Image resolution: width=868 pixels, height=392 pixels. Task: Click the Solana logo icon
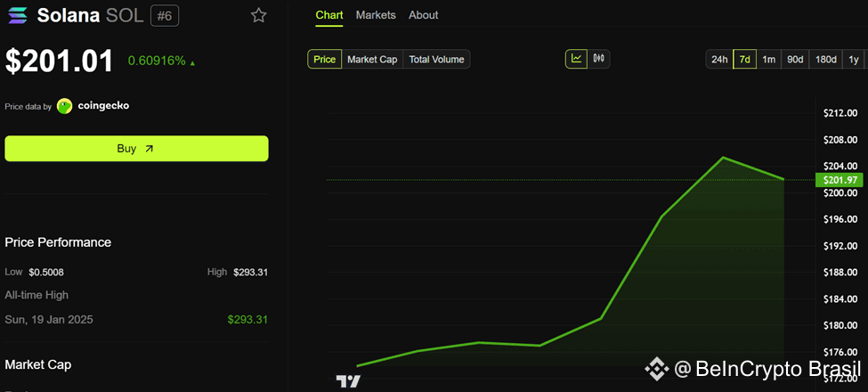coord(18,16)
